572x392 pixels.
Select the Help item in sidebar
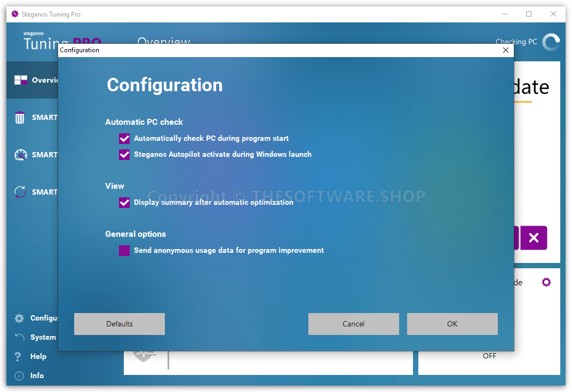38,356
